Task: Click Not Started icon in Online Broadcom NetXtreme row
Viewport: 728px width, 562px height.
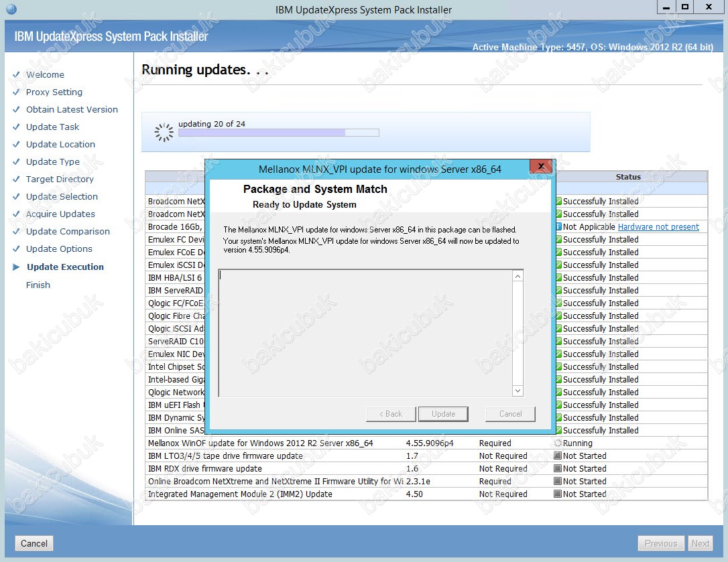Action: [x=558, y=481]
